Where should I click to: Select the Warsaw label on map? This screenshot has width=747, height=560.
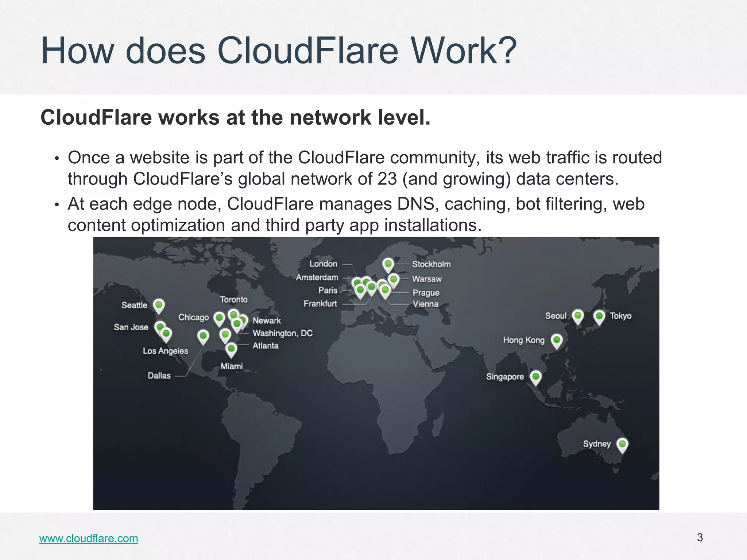click(427, 279)
